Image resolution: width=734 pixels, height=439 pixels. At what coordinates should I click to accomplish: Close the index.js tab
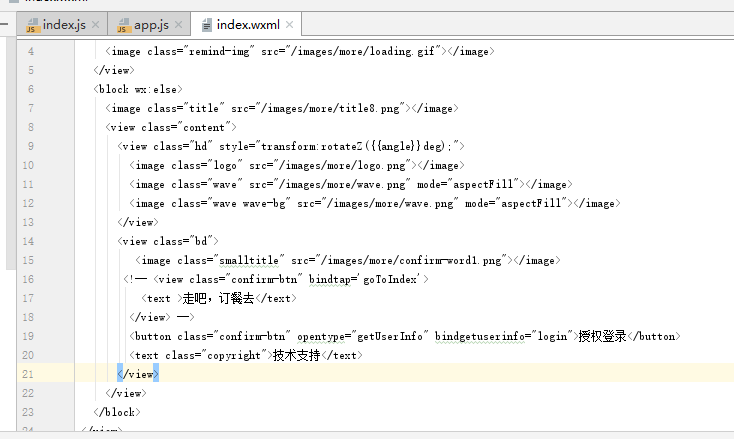click(x=95, y=24)
